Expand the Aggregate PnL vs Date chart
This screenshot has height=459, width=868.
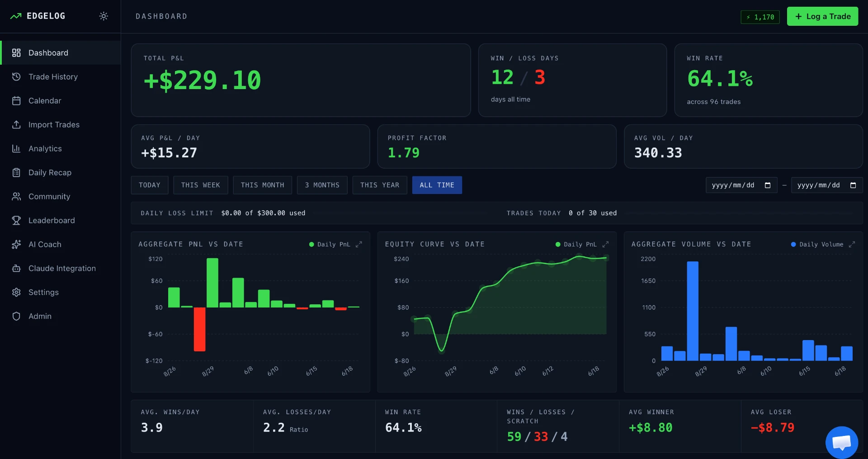pyautogui.click(x=359, y=245)
